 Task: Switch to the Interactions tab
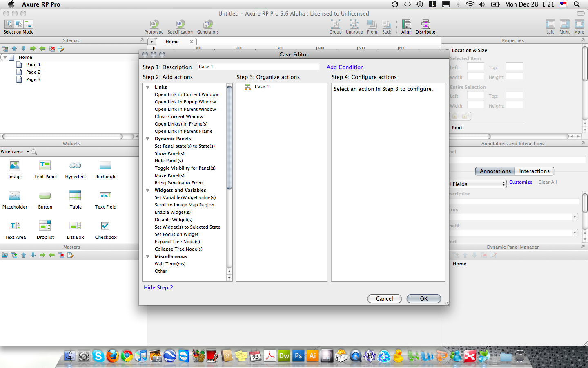(x=534, y=171)
